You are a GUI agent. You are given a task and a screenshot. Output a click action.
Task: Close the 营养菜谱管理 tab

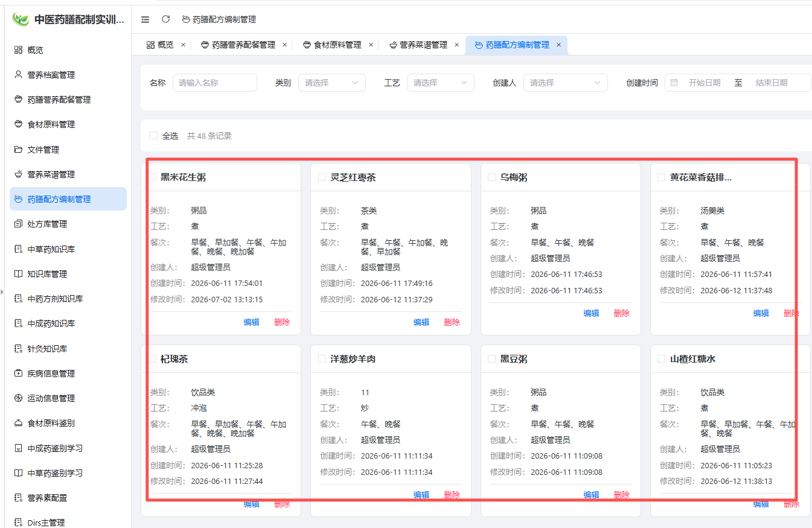[x=457, y=45]
